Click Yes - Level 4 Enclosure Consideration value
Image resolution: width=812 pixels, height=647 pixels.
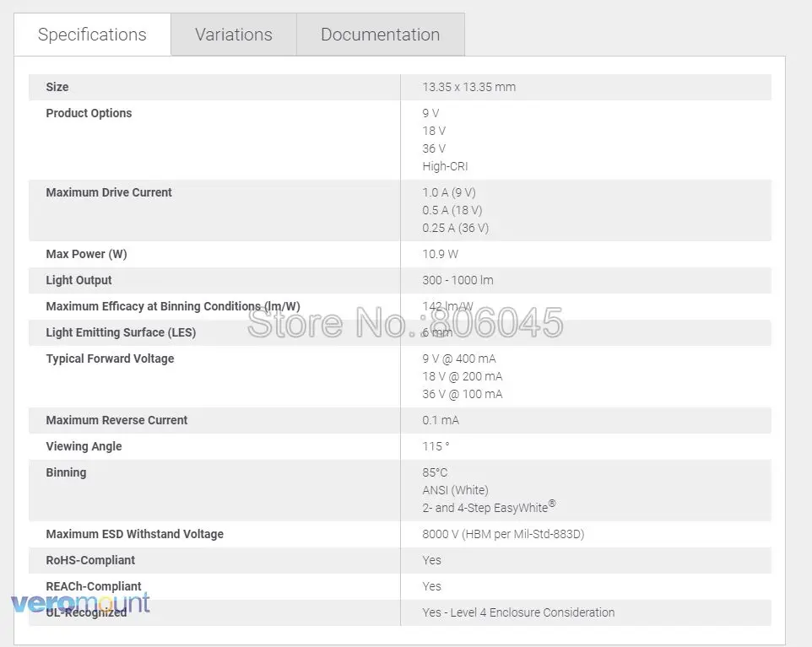click(x=518, y=613)
